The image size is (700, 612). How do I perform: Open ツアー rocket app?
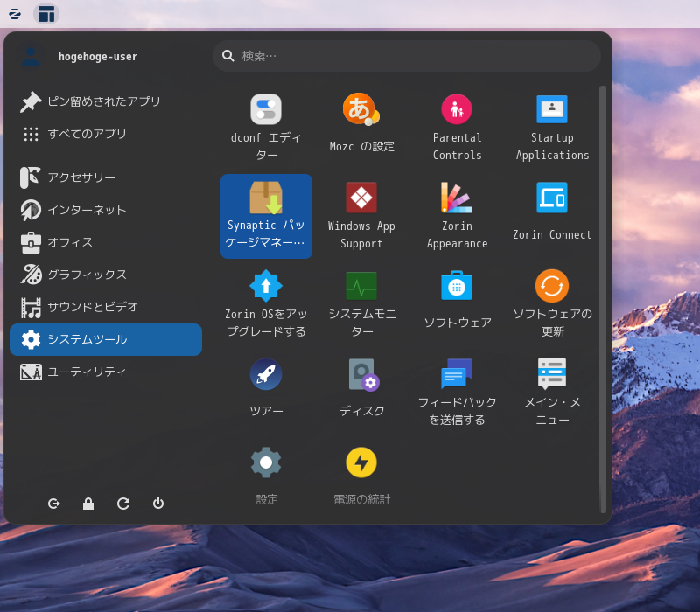(266, 393)
